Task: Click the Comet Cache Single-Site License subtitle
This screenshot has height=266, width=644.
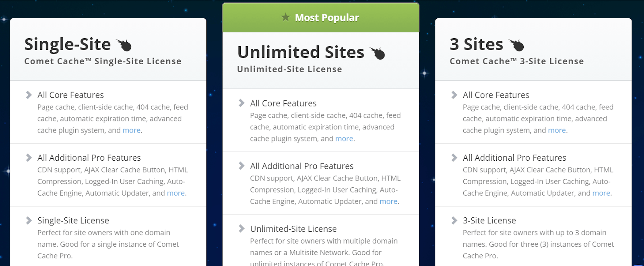Action: [103, 61]
